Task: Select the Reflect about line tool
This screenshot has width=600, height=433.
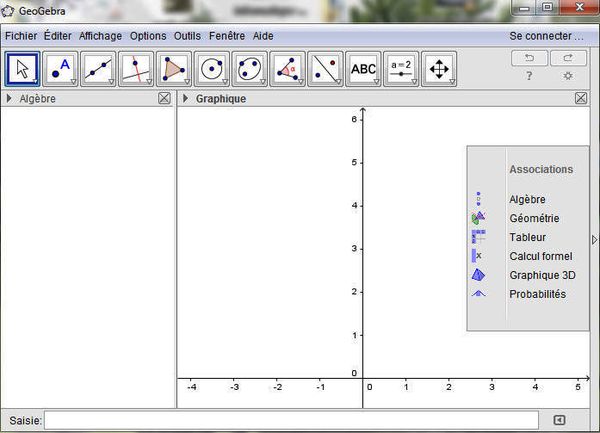Action: click(x=326, y=69)
